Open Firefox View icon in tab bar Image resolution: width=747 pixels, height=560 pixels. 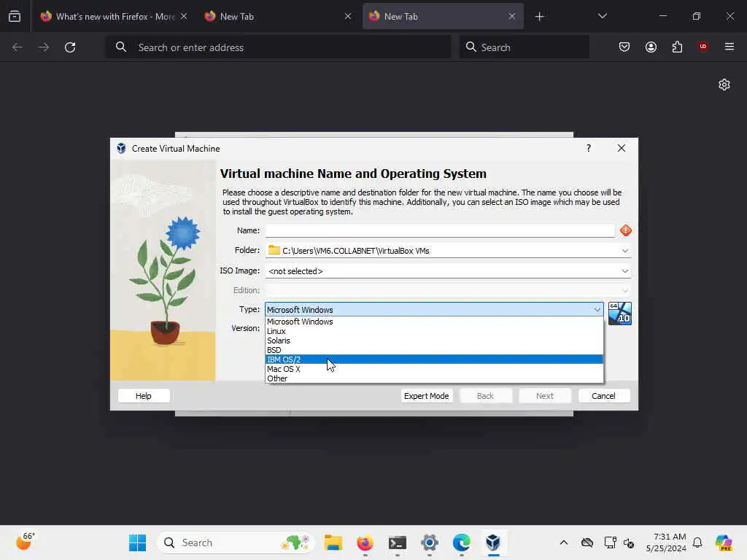point(15,16)
